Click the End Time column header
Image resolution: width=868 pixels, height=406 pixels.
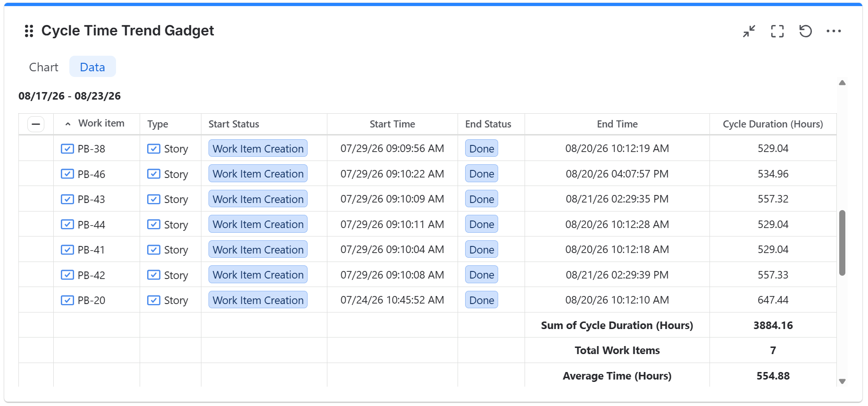(617, 124)
